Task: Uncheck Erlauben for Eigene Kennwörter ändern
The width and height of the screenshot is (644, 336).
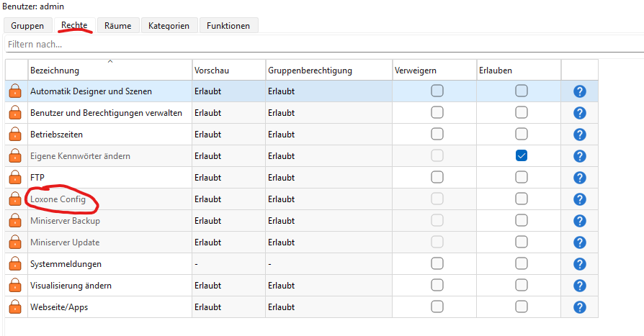Action: (522, 155)
